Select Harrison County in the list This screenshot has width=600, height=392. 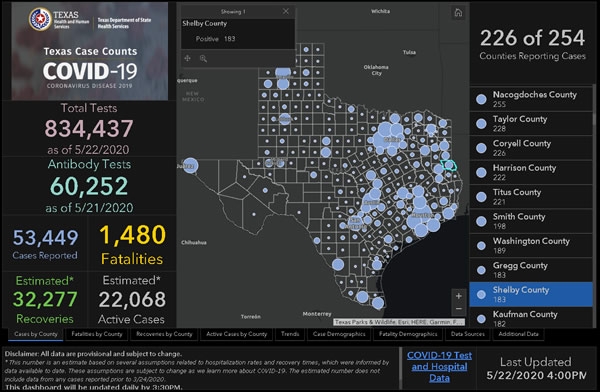coord(531,172)
